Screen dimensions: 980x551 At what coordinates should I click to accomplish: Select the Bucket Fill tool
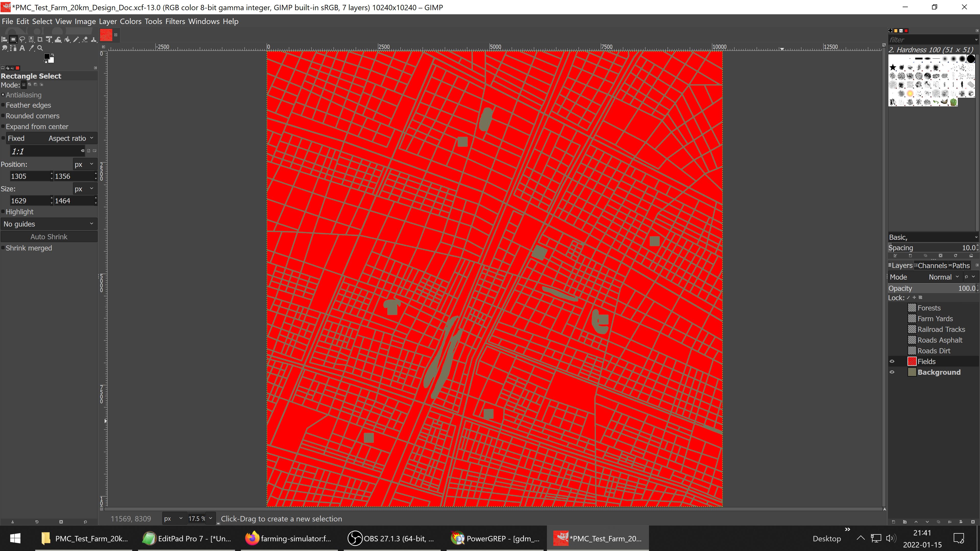click(x=67, y=39)
